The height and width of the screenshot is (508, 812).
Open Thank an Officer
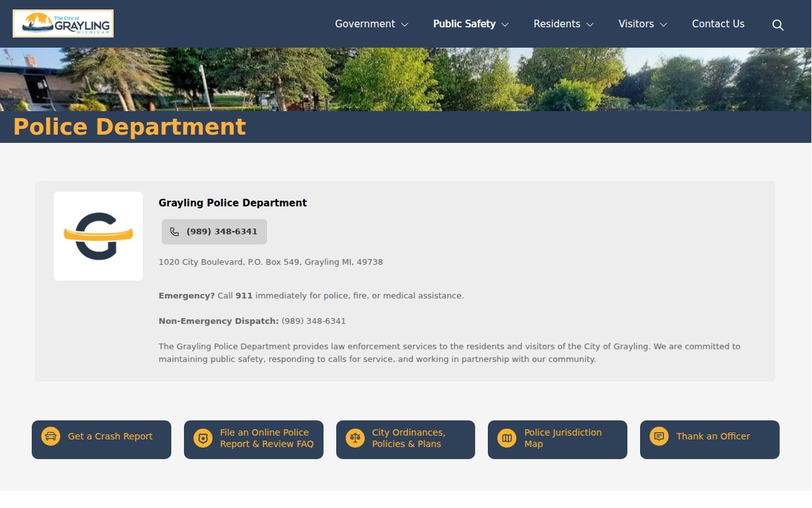(710, 439)
